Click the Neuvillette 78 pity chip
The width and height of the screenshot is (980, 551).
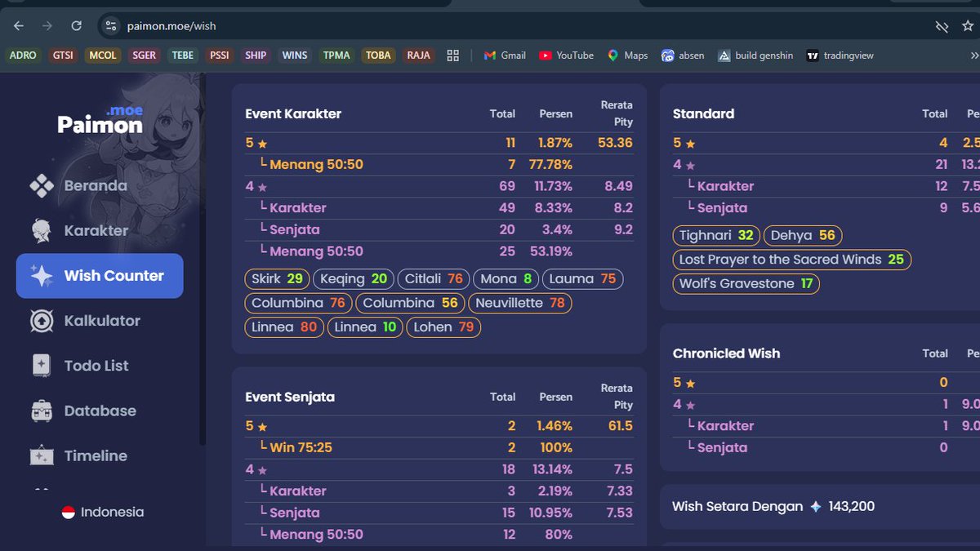pyautogui.click(x=519, y=303)
